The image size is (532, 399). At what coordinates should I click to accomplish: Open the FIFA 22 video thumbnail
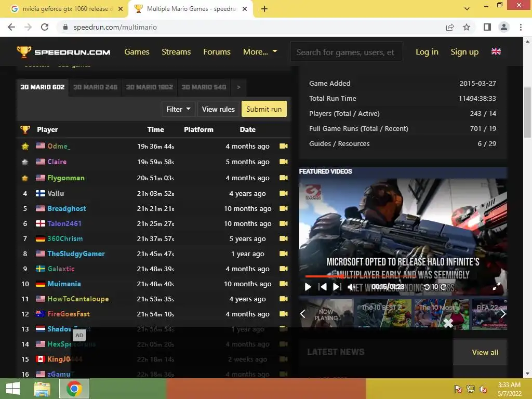coord(489,314)
